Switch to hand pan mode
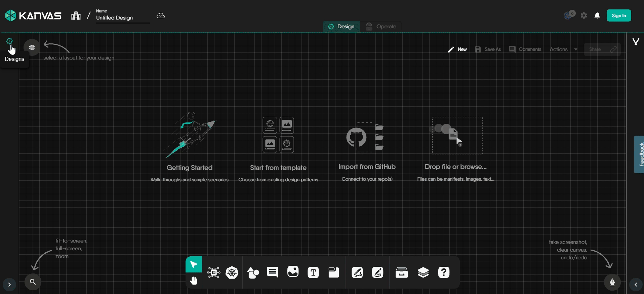644x294 pixels. tap(194, 281)
